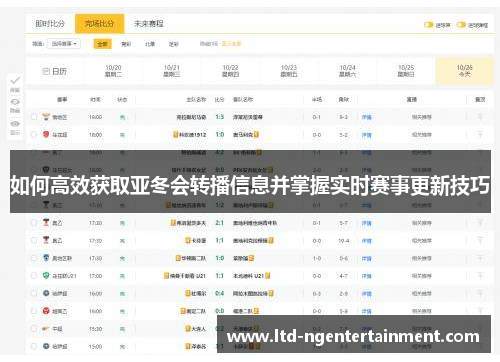
Task: Click the red league badge in 16:00 0:0 row
Action: coord(46,311)
